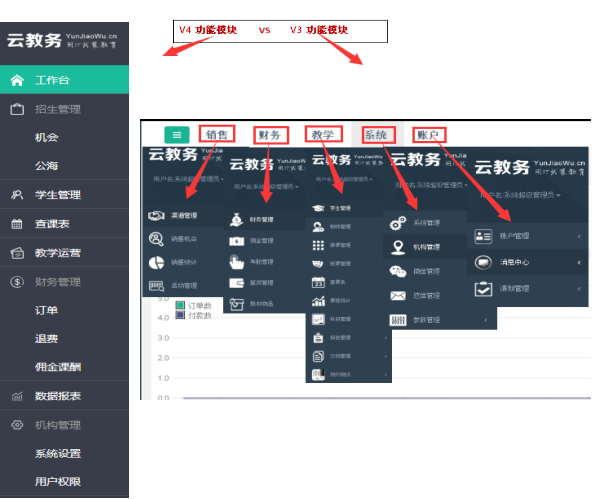Click the WeChat icon in the system menu

coord(398,271)
